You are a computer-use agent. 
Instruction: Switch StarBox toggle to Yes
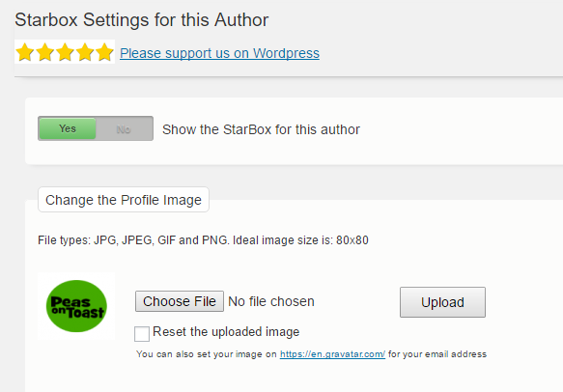(x=68, y=128)
